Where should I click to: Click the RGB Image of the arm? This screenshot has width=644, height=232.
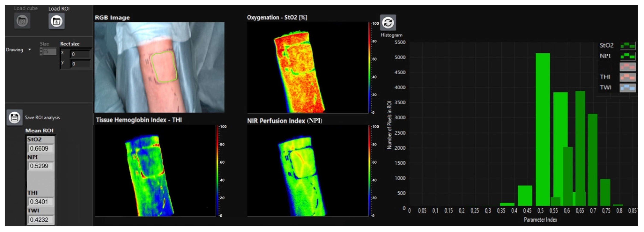click(159, 67)
